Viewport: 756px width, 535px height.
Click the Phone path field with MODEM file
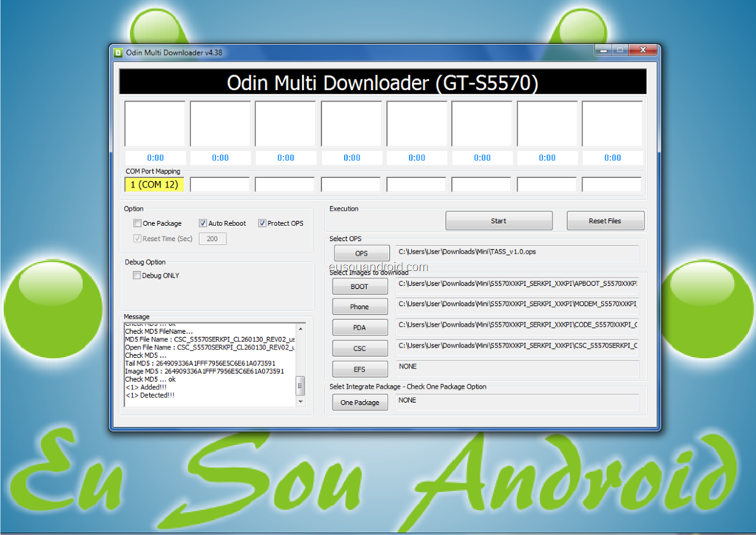coord(518,305)
